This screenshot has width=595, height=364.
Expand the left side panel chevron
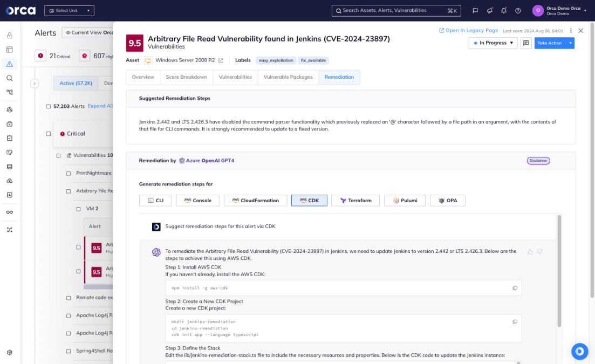[x=34, y=83]
